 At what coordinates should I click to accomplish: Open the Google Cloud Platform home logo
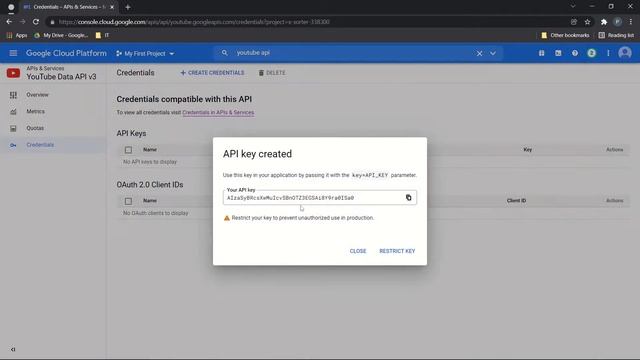pos(66,53)
